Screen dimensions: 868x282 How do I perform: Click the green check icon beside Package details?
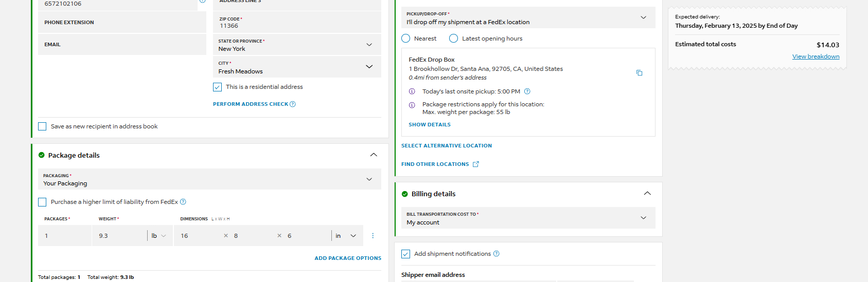[42, 155]
